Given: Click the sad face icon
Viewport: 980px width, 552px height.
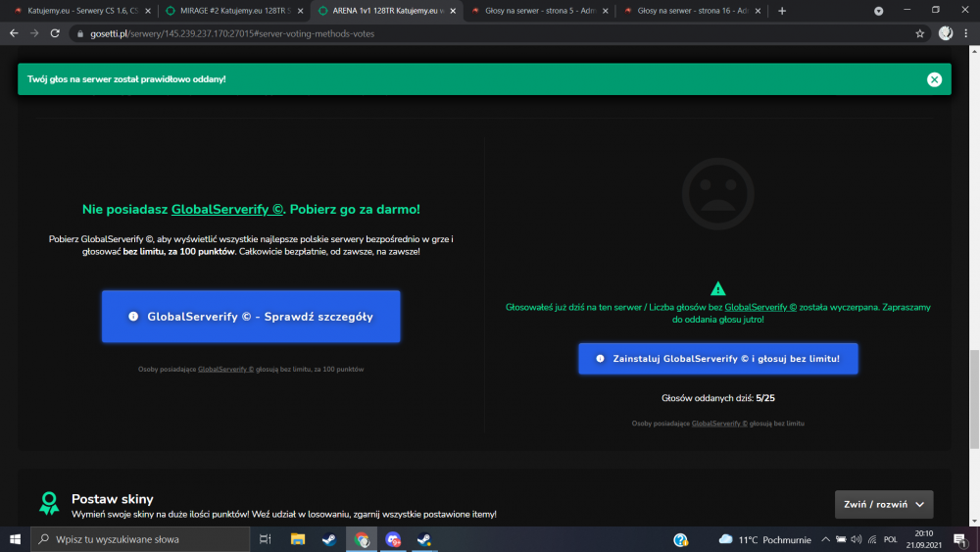Looking at the screenshot, I should click(x=717, y=194).
